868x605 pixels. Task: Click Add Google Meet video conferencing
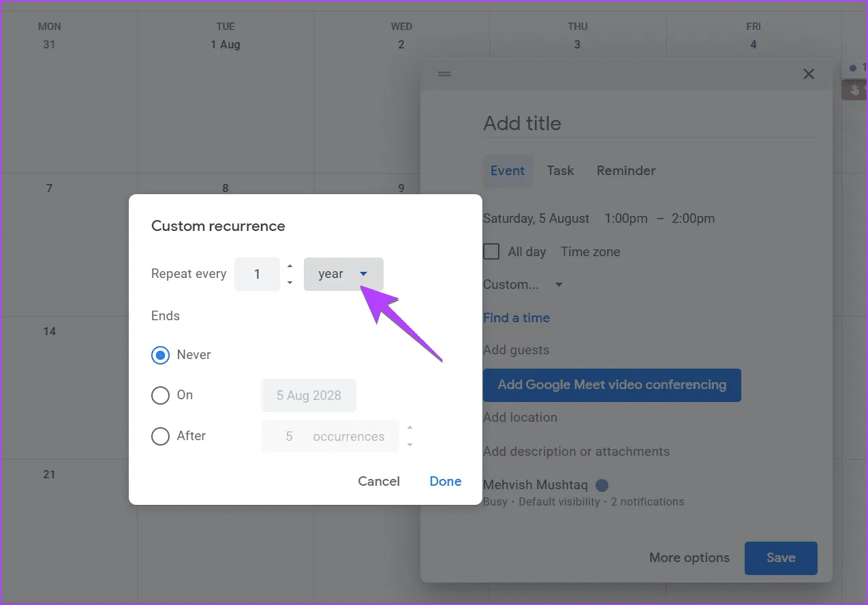click(x=612, y=385)
